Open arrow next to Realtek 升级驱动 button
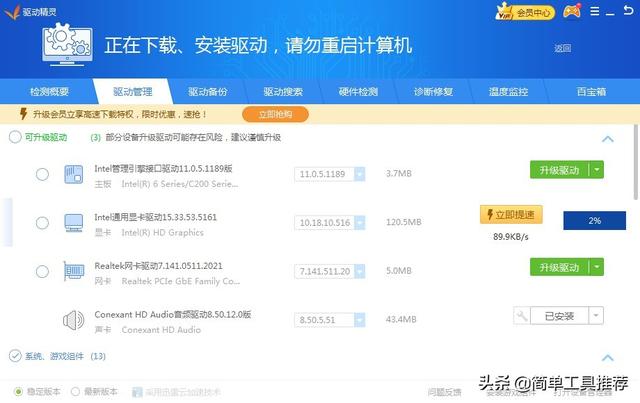The height and width of the screenshot is (403, 640). click(596, 267)
